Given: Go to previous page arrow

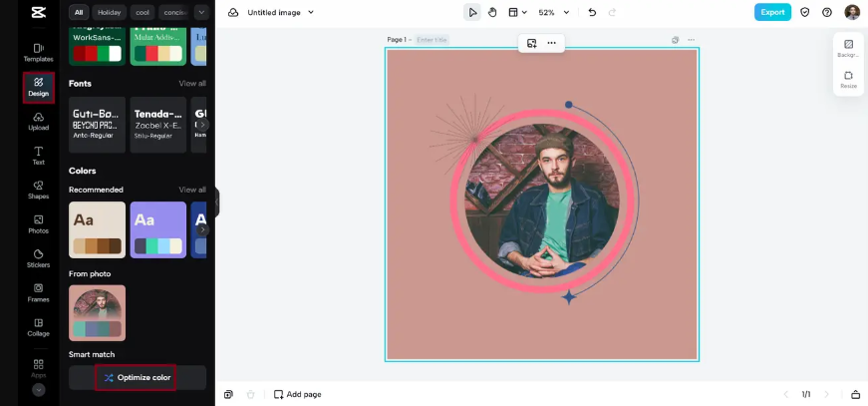Looking at the screenshot, I should click(x=785, y=394).
